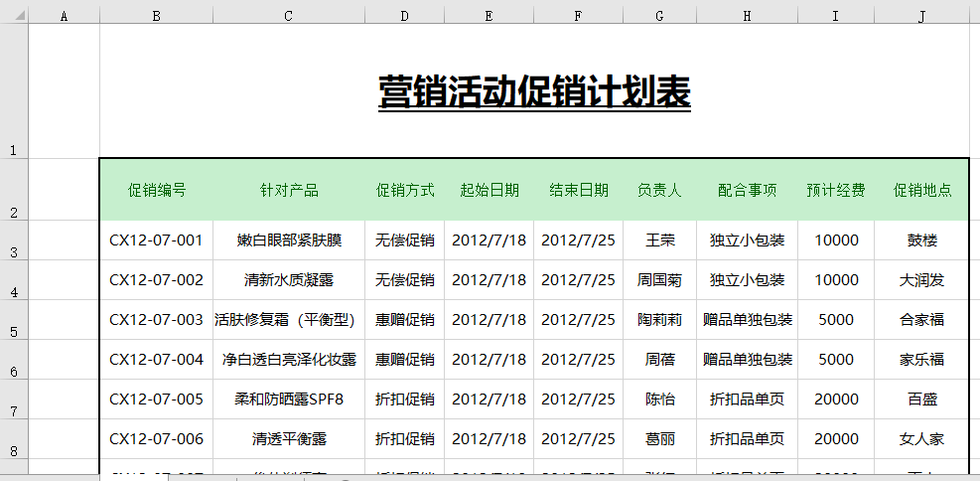Click the 净白透白亮泽化妆露 cell
This screenshot has width=980, height=481.
tap(288, 360)
